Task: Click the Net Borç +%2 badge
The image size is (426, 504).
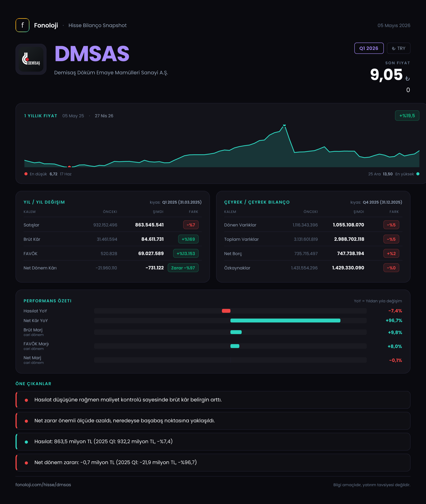Action: click(391, 253)
